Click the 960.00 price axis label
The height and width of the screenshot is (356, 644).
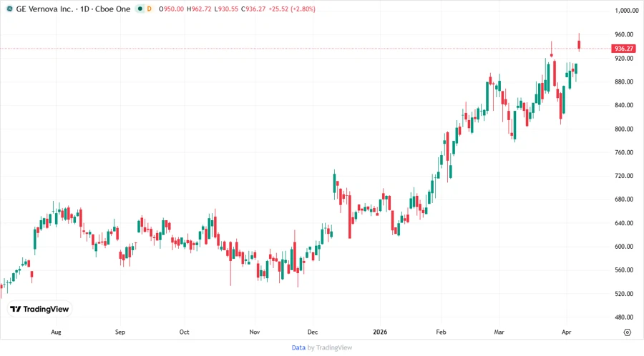pyautogui.click(x=624, y=34)
